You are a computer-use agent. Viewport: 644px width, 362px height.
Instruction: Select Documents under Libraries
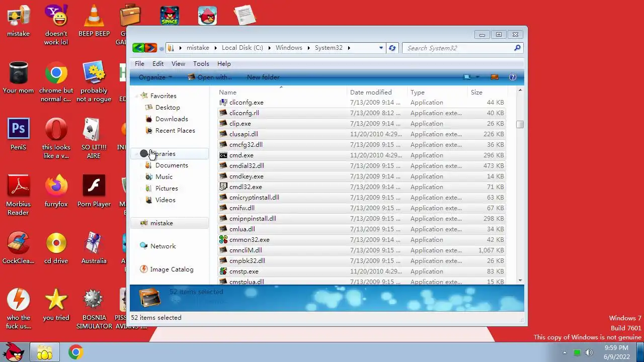(172, 165)
